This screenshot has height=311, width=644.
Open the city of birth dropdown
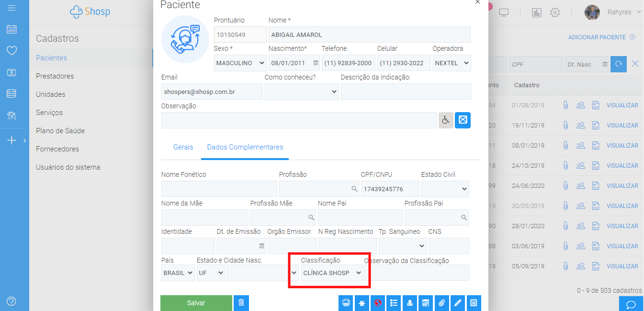pos(263,273)
